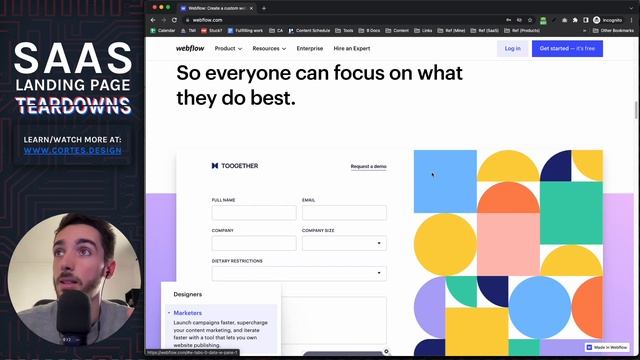Open the extensions puzzle-piece icon

[575, 20]
